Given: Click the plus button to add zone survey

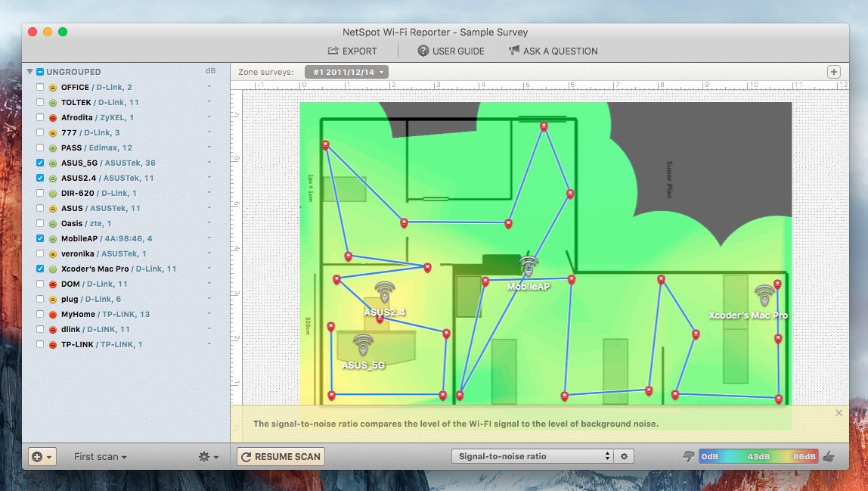Looking at the screenshot, I should 834,72.
